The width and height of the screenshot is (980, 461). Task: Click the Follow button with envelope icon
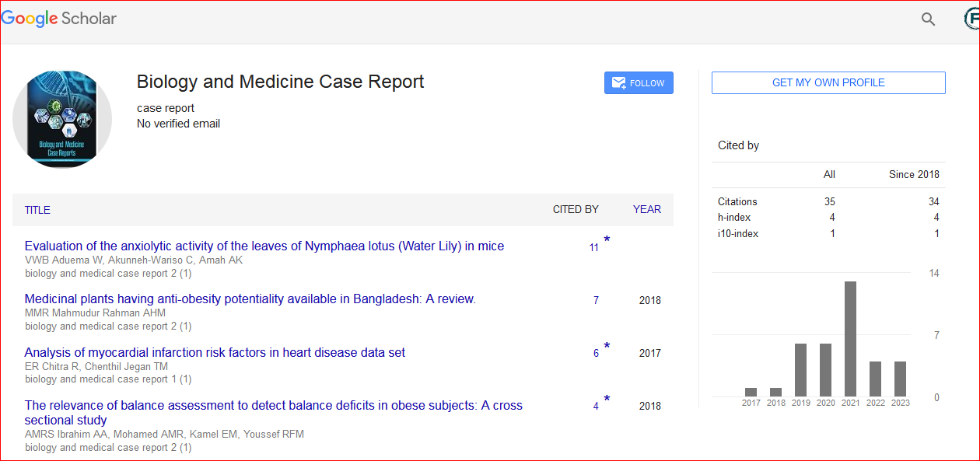pyautogui.click(x=639, y=83)
